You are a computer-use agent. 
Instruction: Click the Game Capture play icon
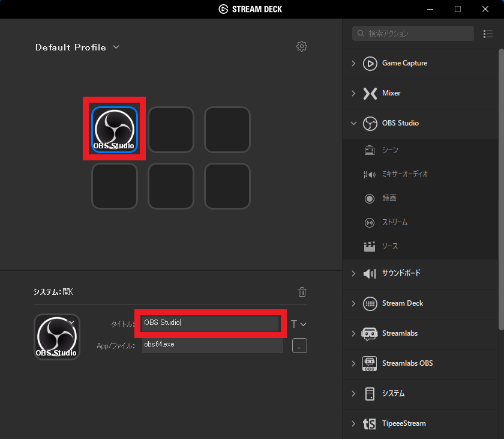370,63
